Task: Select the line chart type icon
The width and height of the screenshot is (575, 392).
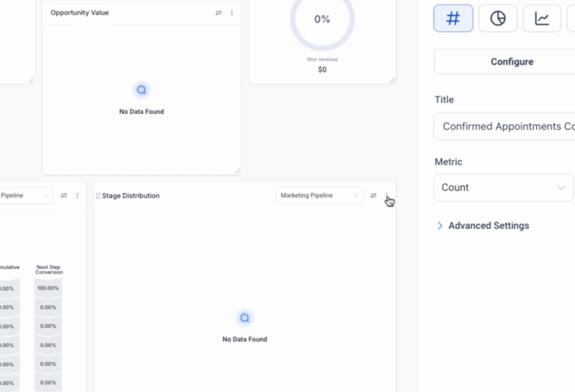Action: [x=542, y=18]
